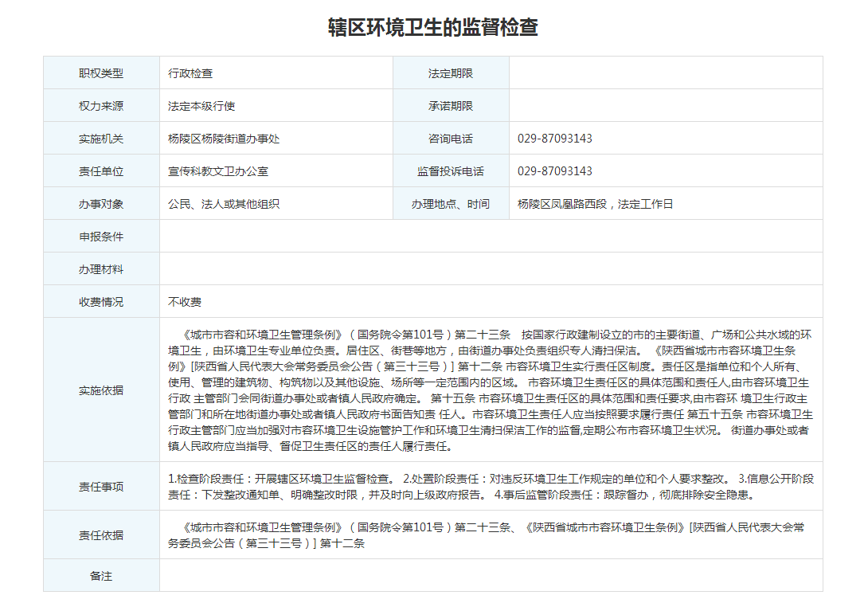
Task: Select the 职权类型 label cell
Action: (101, 73)
